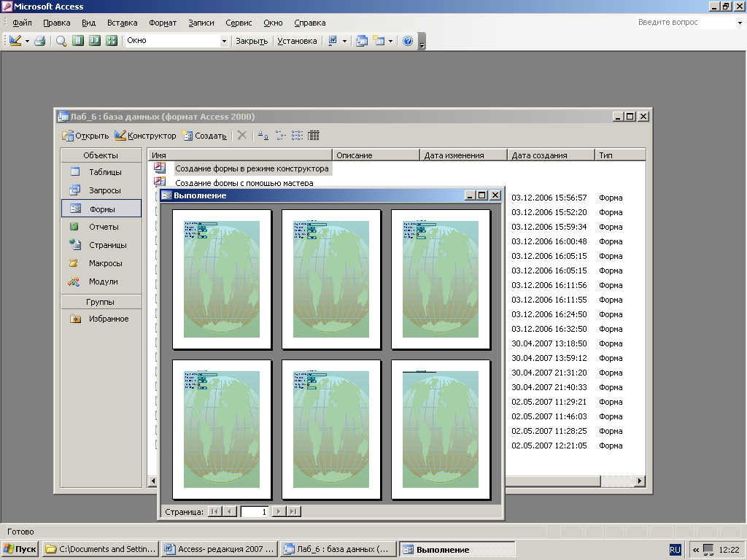Expand the zoom level 'Окно' dropdown
This screenshot has height=560, width=747.
pyautogui.click(x=225, y=41)
